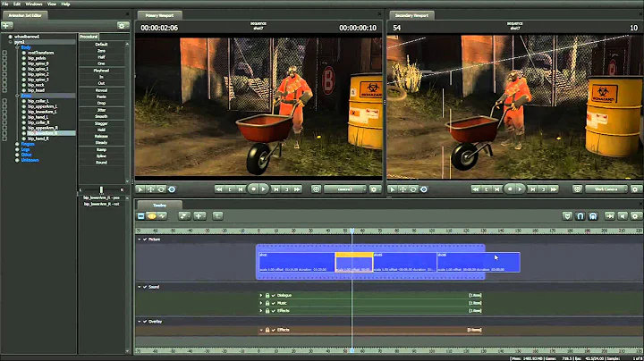644x361 pixels.
Task: Select the bip_lowerArm_R - pos control
Action: click(x=101, y=197)
